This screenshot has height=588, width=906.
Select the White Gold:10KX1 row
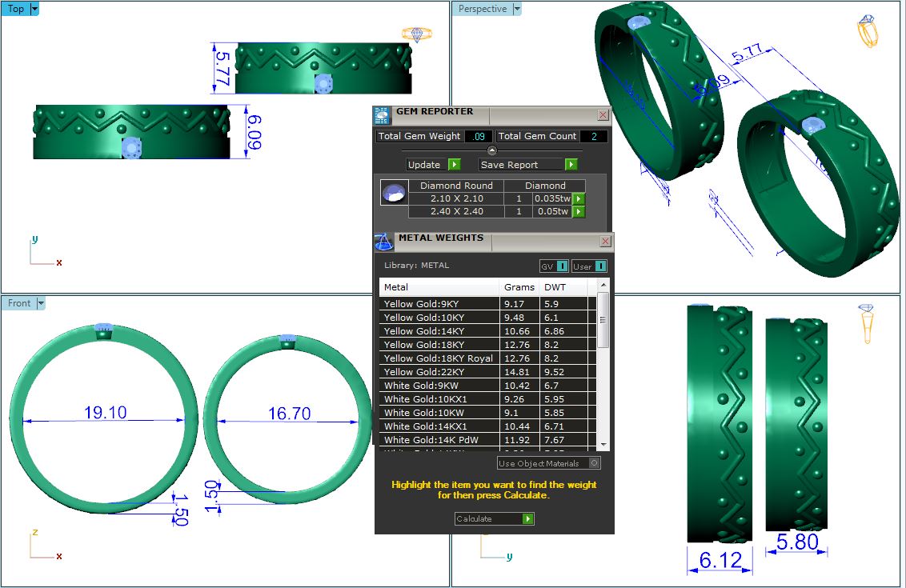tap(487, 399)
